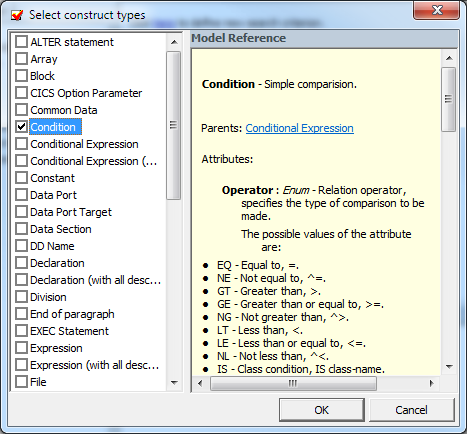
Task: Click Model Reference horizontal scrollbar thumb
Action: point(293,383)
